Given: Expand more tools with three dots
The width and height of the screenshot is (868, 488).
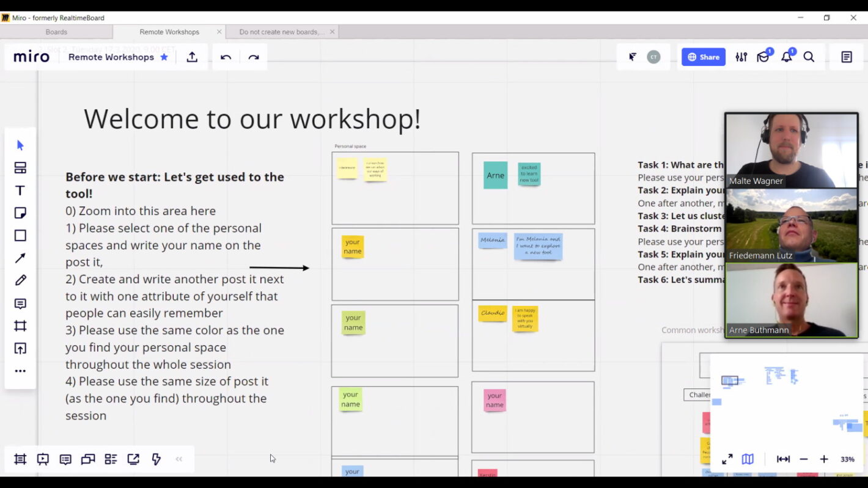Looking at the screenshot, I should (x=20, y=371).
